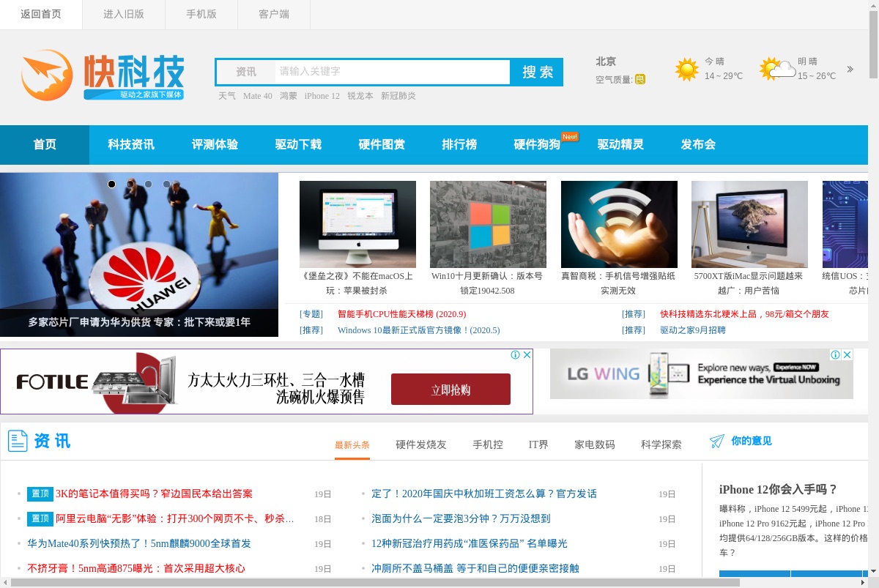Open 驱动下载 navigation item
Viewport: 879px width, 588px height.
(298, 145)
